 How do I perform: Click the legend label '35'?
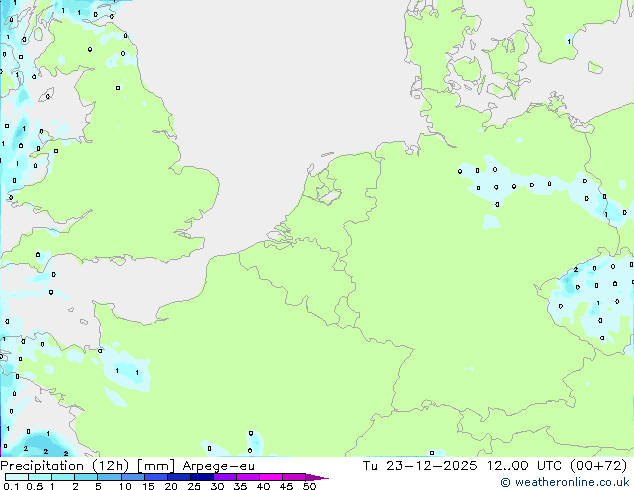[240, 486]
